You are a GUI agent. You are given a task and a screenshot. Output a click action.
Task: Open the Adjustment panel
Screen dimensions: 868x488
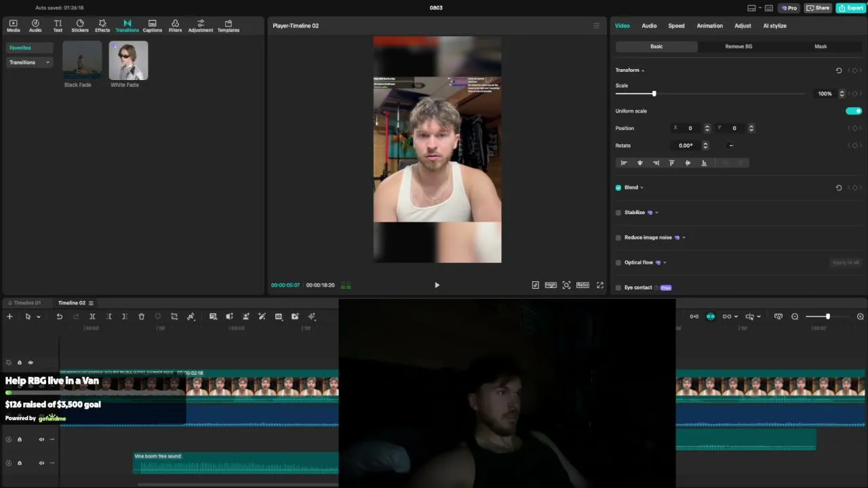[x=201, y=26]
